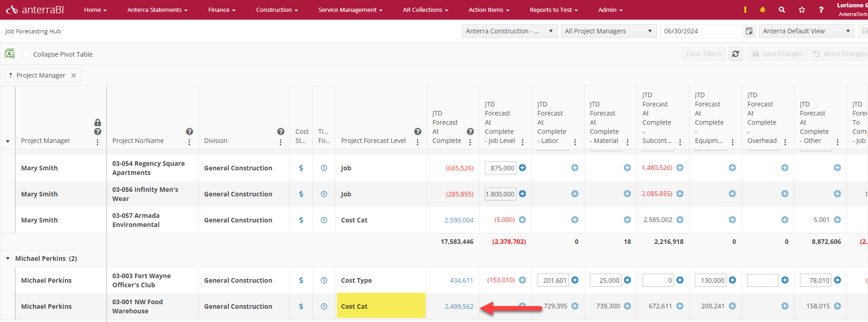This screenshot has width=868, height=322.
Task: Click the Excel export icon
Action: (x=10, y=54)
